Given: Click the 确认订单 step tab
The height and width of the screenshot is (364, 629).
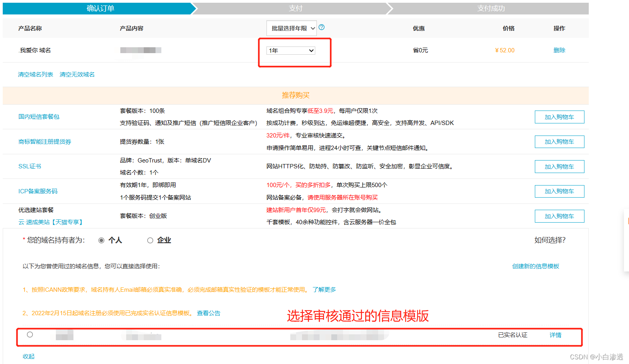Looking at the screenshot, I should [x=100, y=8].
